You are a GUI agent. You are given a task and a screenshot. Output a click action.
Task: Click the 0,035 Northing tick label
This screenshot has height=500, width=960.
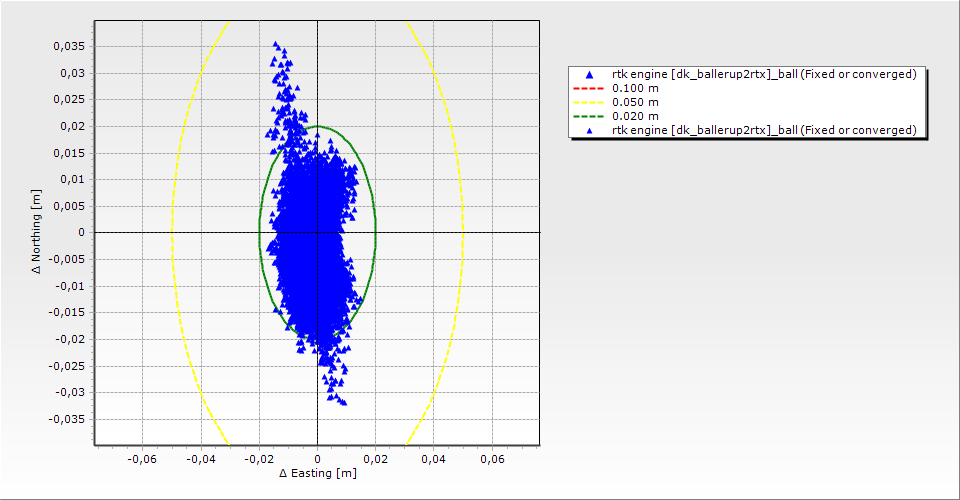(69, 47)
